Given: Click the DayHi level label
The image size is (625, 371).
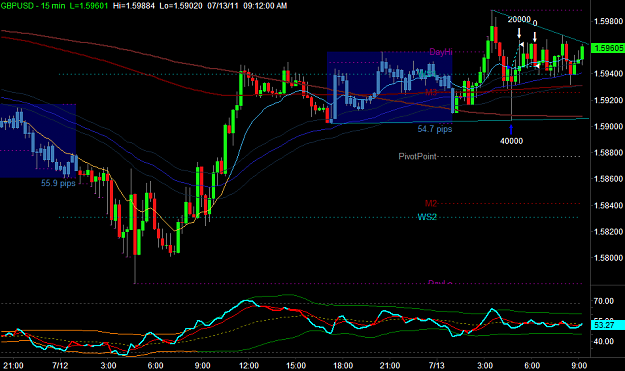Looking at the screenshot, I should click(440, 52).
